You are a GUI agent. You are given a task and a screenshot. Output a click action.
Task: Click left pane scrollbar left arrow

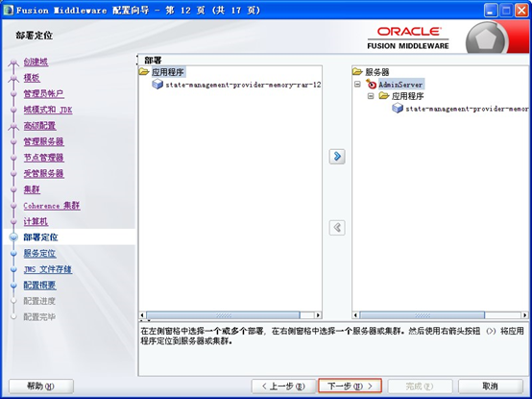[142, 315]
